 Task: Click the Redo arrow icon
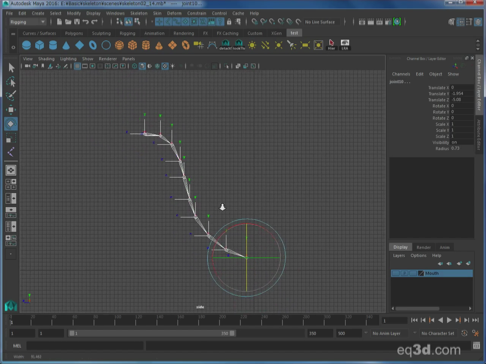[94, 22]
